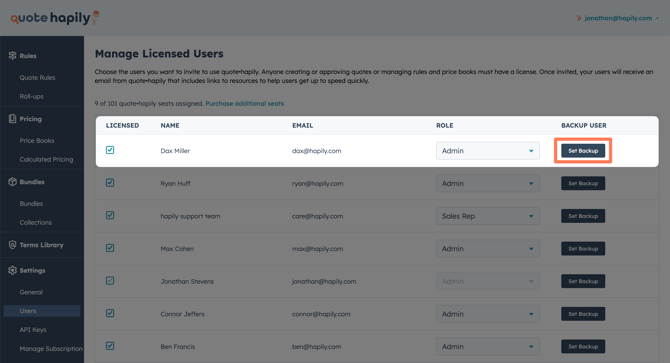Click the Rules signpost icon in sidebar
Screen dimensions: 670x363
click(x=12, y=56)
